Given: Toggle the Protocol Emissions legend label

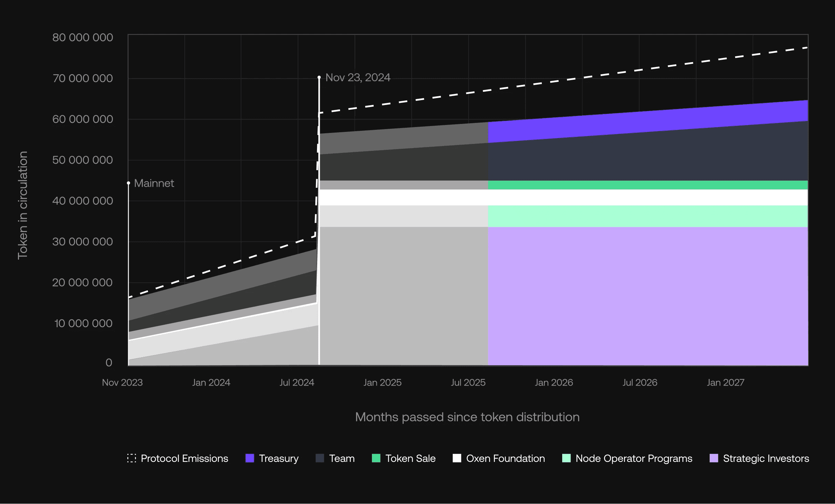Looking at the screenshot, I should click(x=184, y=458).
